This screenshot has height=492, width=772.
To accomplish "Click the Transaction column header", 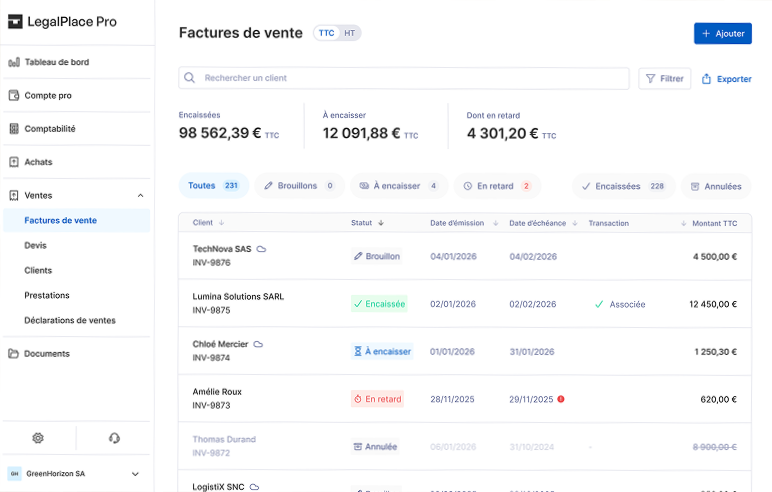I will pyautogui.click(x=609, y=223).
